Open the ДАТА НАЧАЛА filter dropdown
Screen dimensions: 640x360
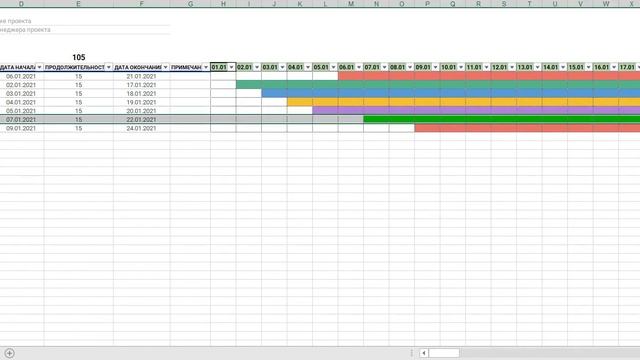[39, 67]
